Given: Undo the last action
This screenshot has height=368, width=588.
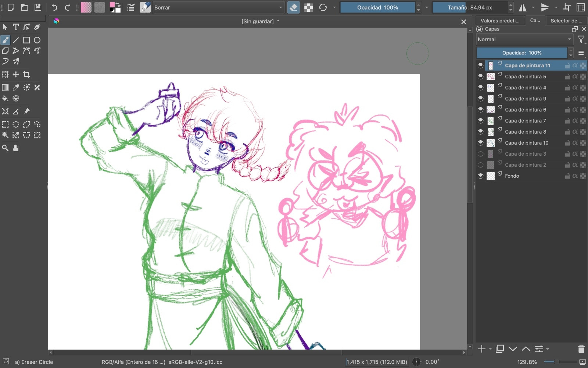Looking at the screenshot, I should [x=54, y=7].
